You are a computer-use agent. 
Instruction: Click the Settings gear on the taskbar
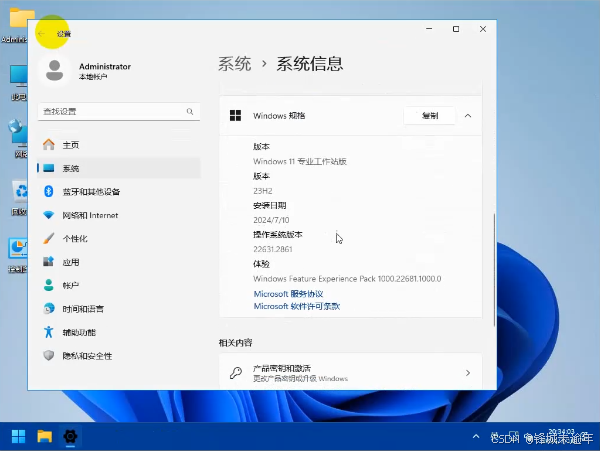[x=70, y=436]
